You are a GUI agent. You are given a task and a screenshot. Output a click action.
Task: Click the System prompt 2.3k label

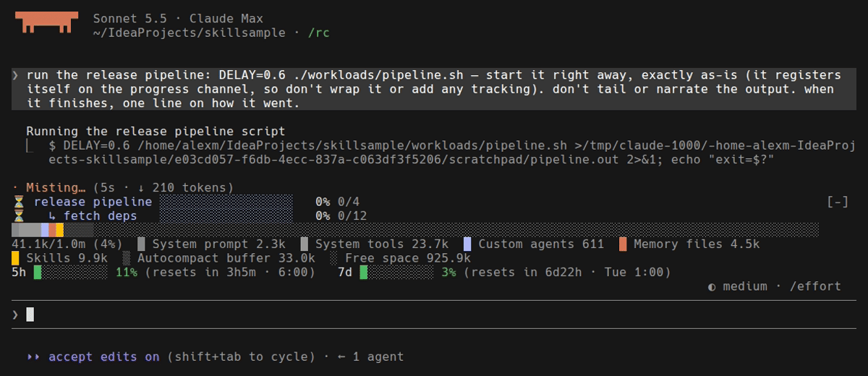point(219,244)
